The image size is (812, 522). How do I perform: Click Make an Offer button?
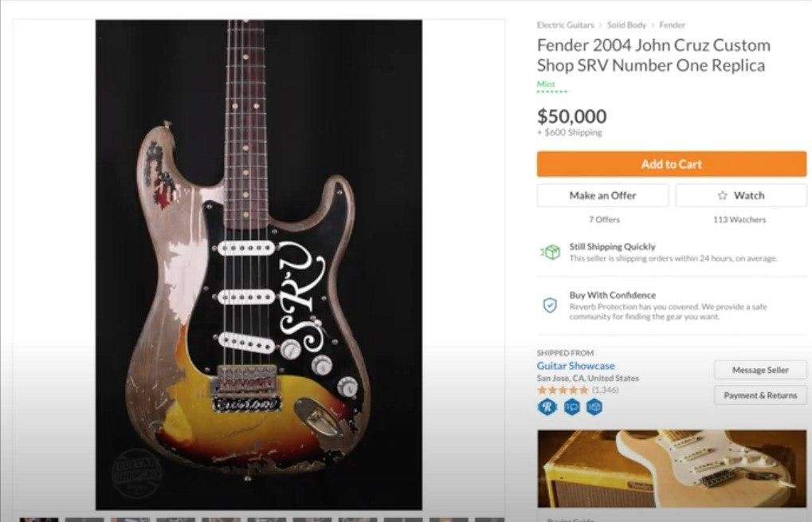click(x=602, y=195)
